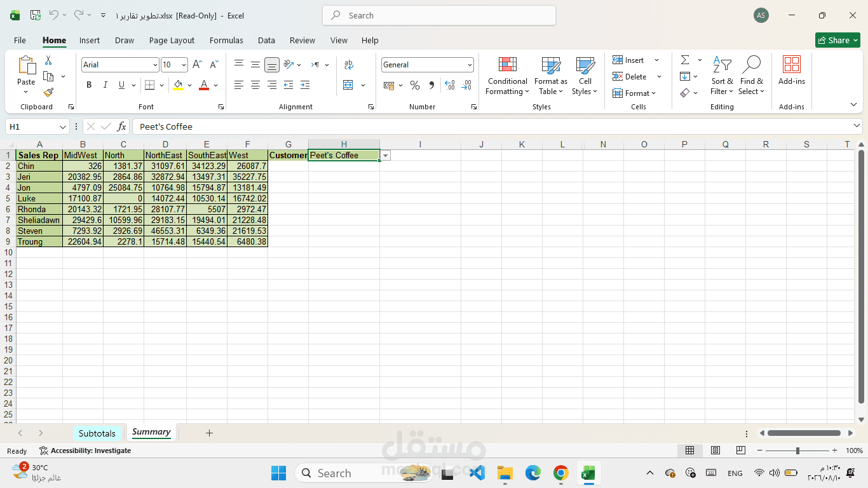Toggle Wrap Text
This screenshot has height=488, width=868.
pos(348,65)
